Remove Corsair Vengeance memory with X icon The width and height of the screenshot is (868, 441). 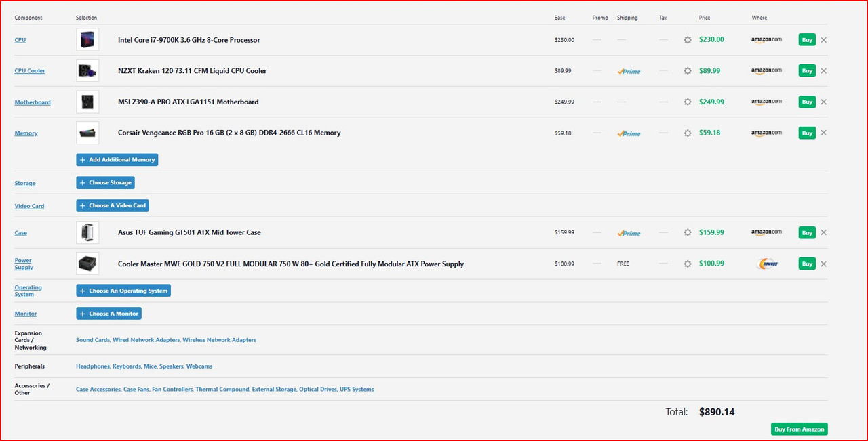tap(823, 133)
